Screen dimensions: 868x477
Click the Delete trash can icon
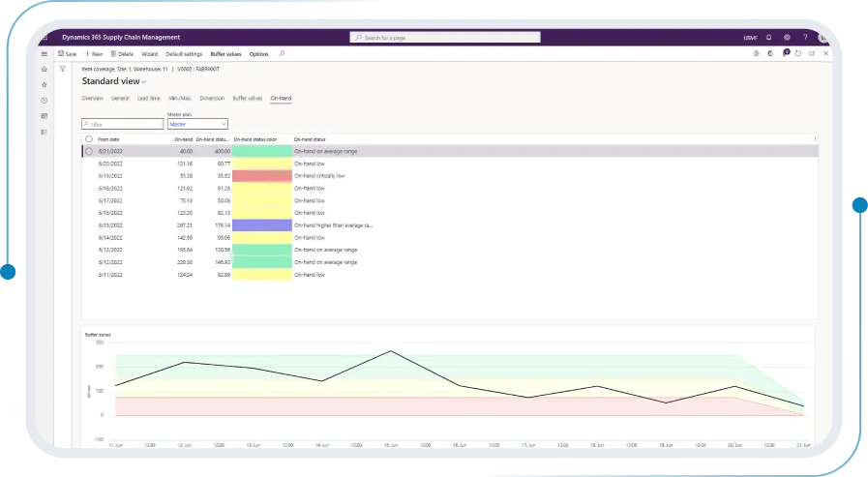(113, 53)
